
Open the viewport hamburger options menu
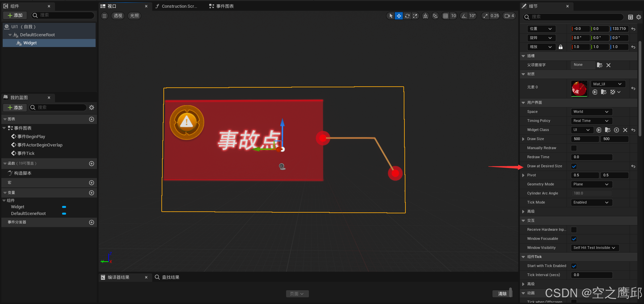[104, 15]
